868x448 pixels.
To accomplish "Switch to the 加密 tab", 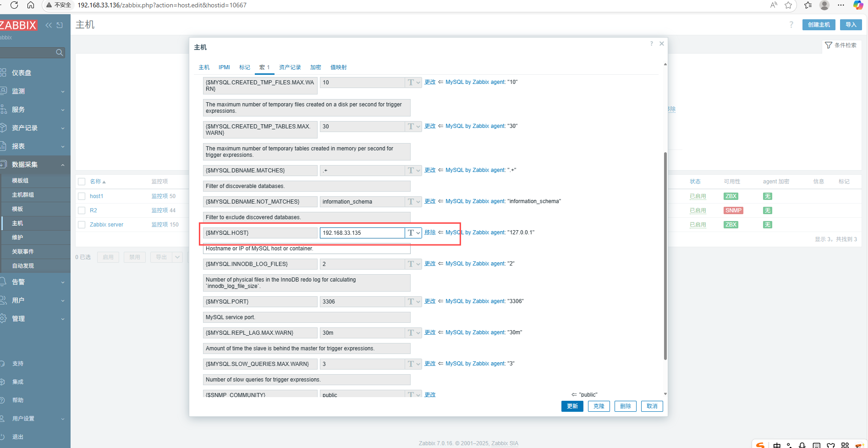I will (x=316, y=67).
